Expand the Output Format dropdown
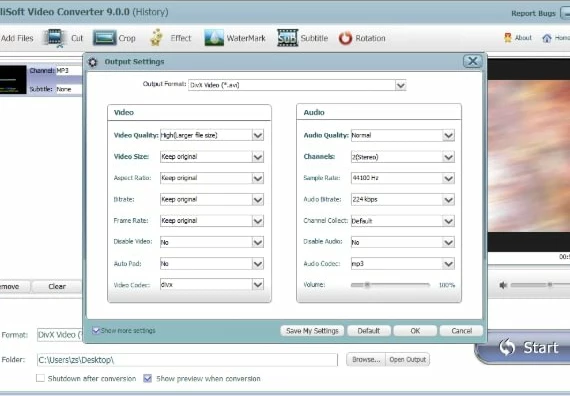Viewport: 570px width, 396px height. [401, 85]
